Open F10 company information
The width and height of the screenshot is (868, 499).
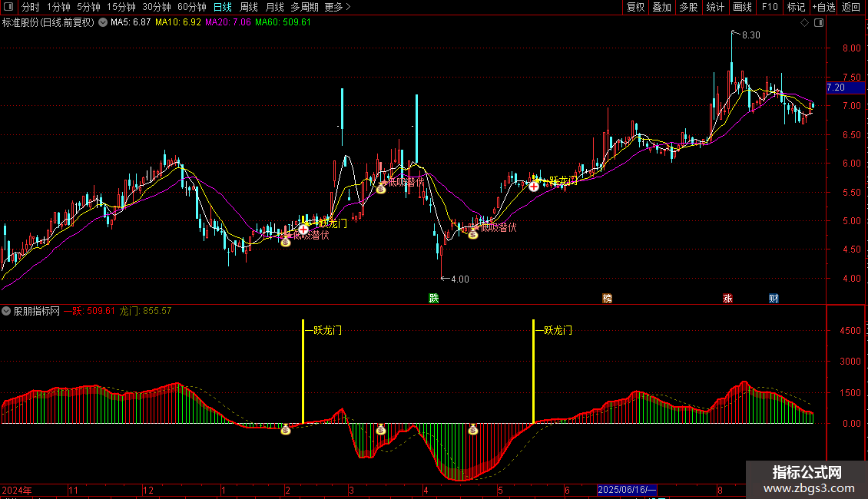point(770,7)
